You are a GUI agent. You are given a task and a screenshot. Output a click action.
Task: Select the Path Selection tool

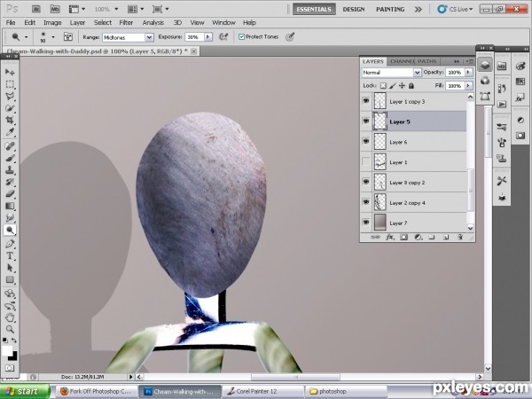[x=10, y=268]
